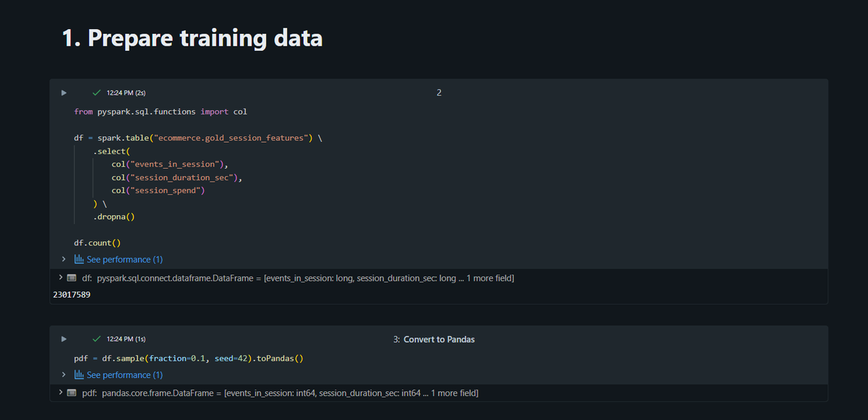
Task: Open See performance (1) link under toPandas line
Action: pyautogui.click(x=124, y=375)
